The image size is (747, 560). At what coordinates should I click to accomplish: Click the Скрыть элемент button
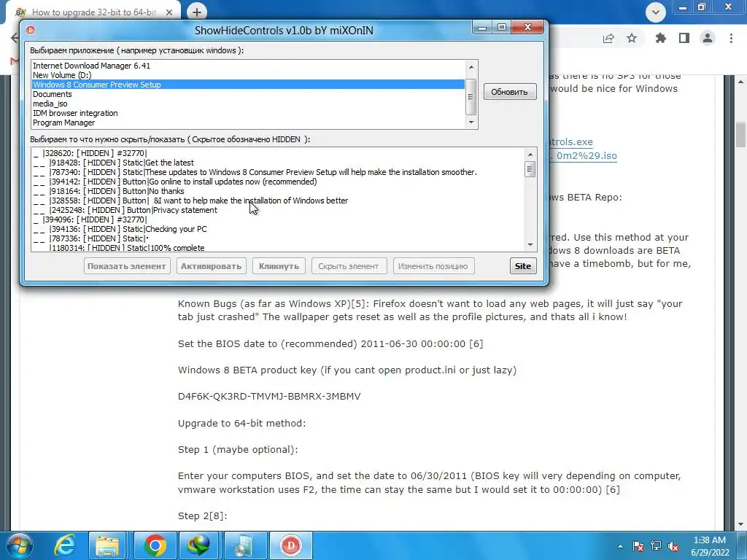(348, 266)
